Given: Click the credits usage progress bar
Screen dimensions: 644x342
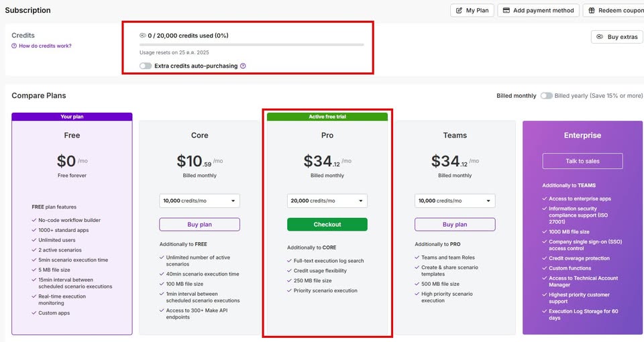Looking at the screenshot, I should point(252,45).
